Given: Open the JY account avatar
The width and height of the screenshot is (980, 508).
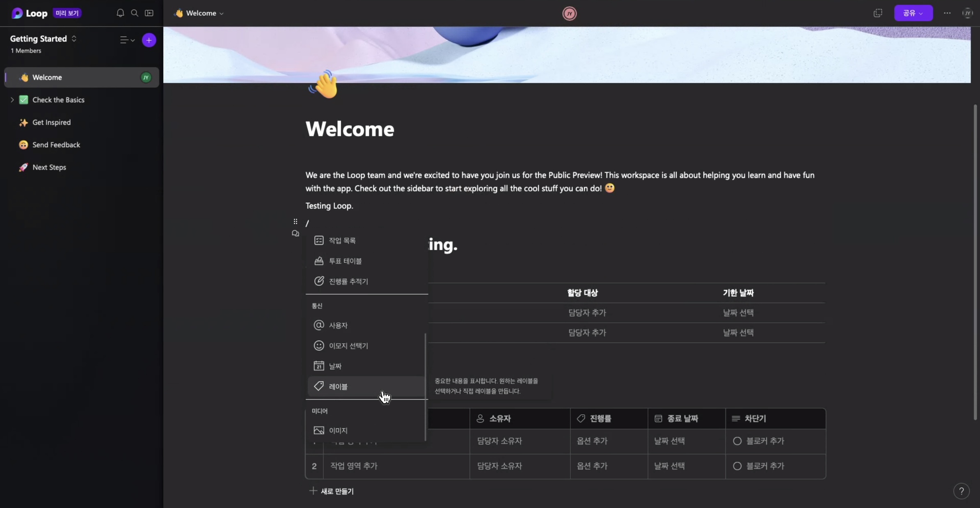Looking at the screenshot, I should pos(968,13).
